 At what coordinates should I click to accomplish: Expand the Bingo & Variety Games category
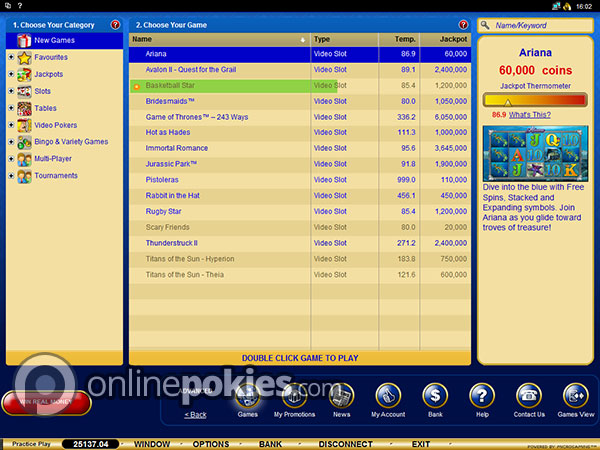(11, 142)
